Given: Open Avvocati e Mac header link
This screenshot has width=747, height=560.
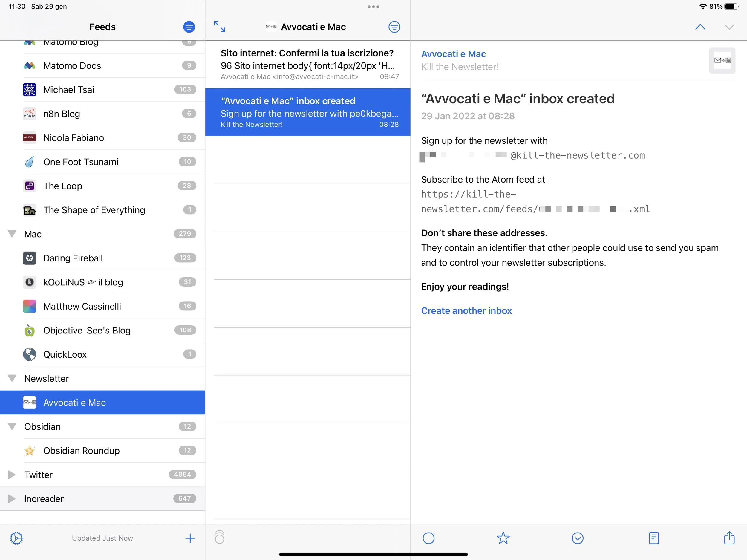Looking at the screenshot, I should pyautogui.click(x=453, y=54).
